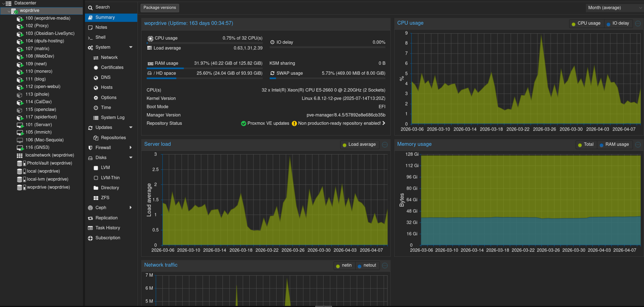
Task: Toggle CPU usage series in CPU chart legend
Action: point(586,24)
